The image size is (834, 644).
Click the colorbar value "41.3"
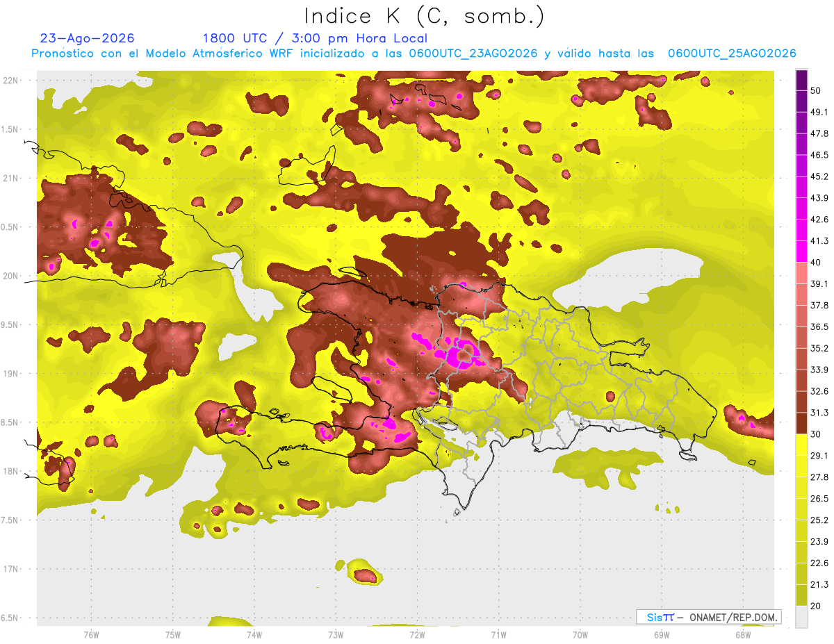819,241
